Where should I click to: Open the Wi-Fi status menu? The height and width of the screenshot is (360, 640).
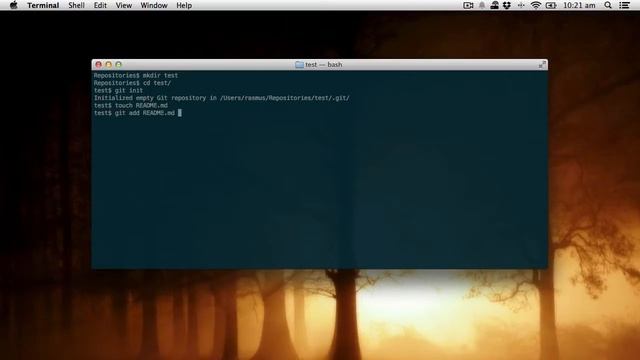(536, 5)
